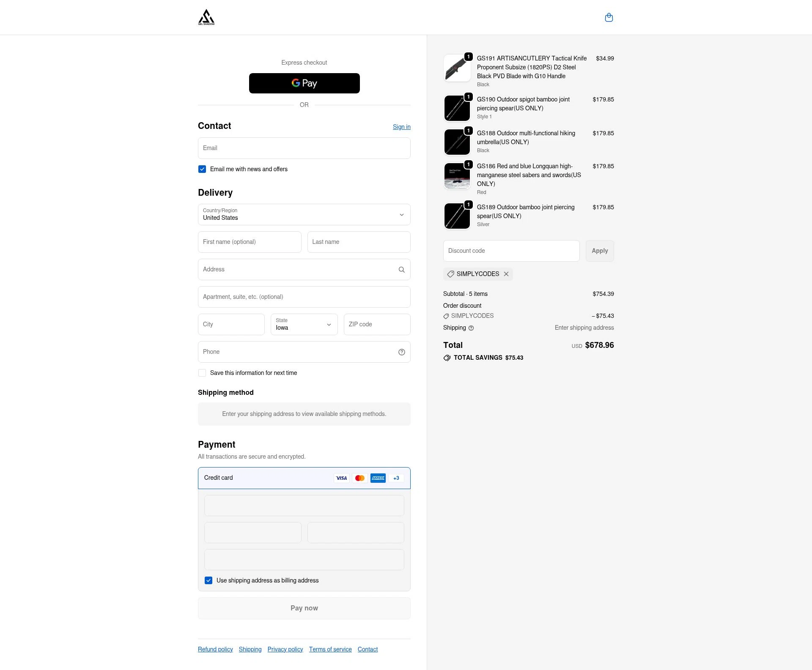
Task: Open the Refund policy page
Action: 215,649
